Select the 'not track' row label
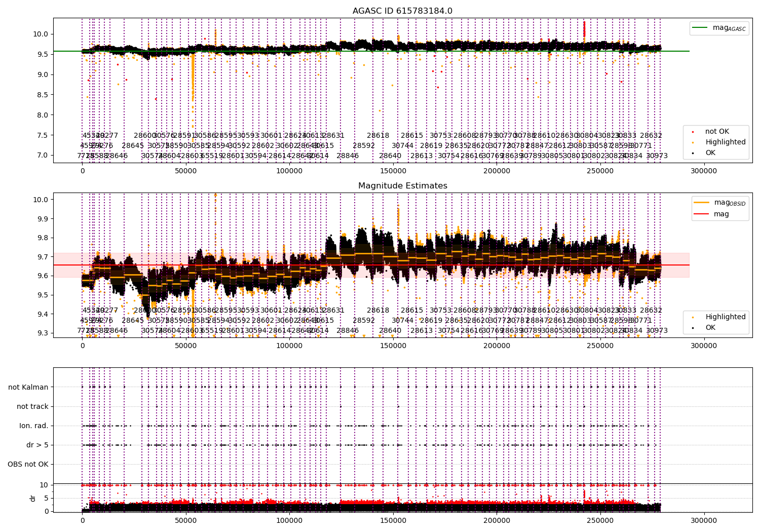 tap(32, 407)
